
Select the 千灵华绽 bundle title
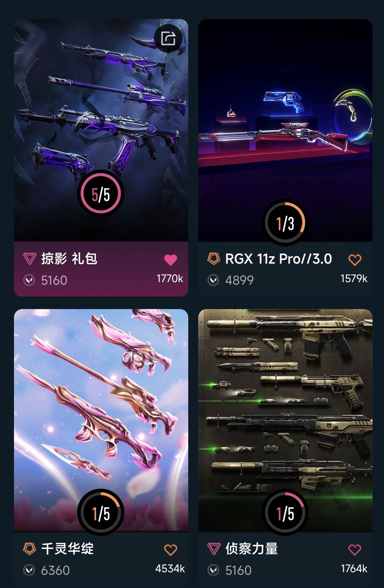[67, 549]
